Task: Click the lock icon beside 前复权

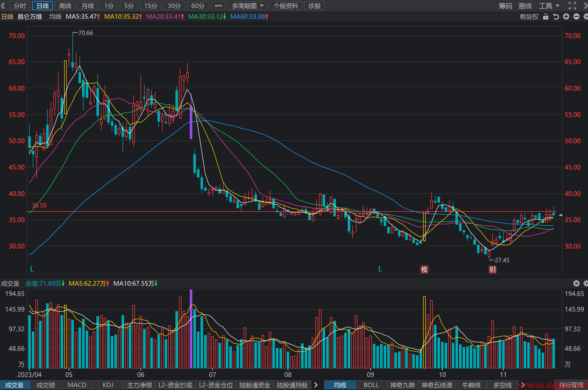Action: (x=546, y=17)
